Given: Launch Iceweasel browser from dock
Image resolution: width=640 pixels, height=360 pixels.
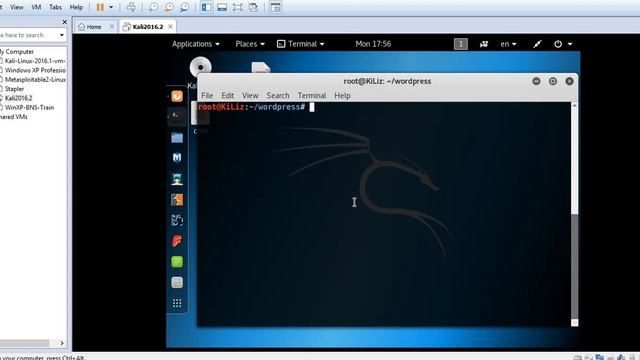Looking at the screenshot, I should (x=177, y=96).
